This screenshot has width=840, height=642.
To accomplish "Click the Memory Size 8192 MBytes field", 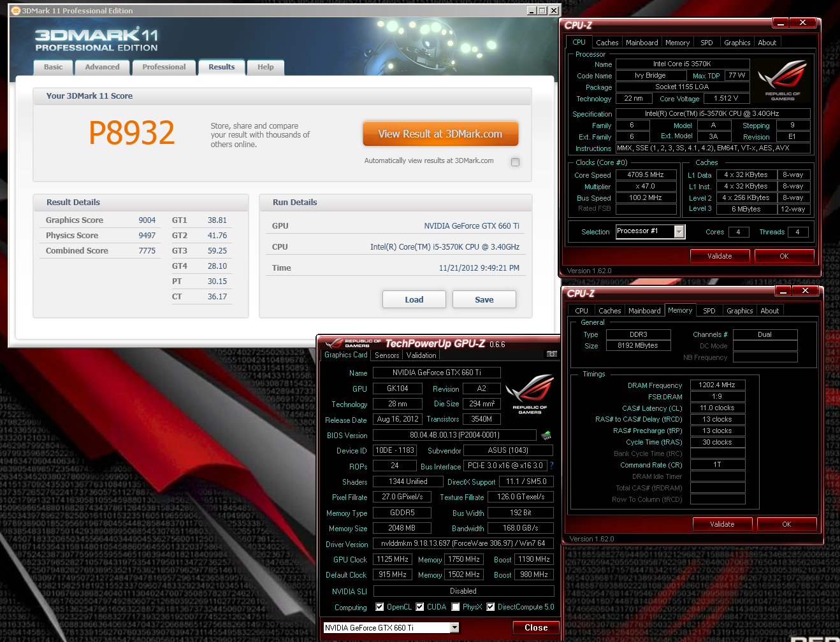I will pyautogui.click(x=638, y=345).
